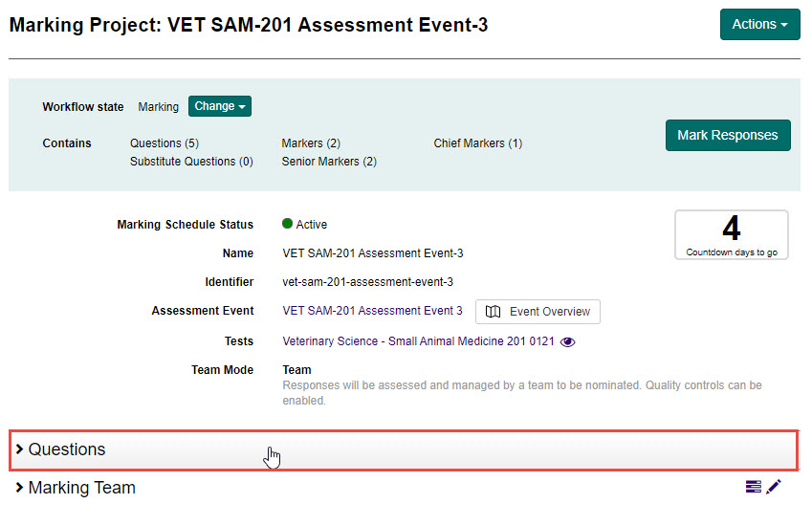Viewport: 812px width, 526px height.
Task: Open Veterinary Science Small Animal Medicine test link
Action: click(x=418, y=341)
